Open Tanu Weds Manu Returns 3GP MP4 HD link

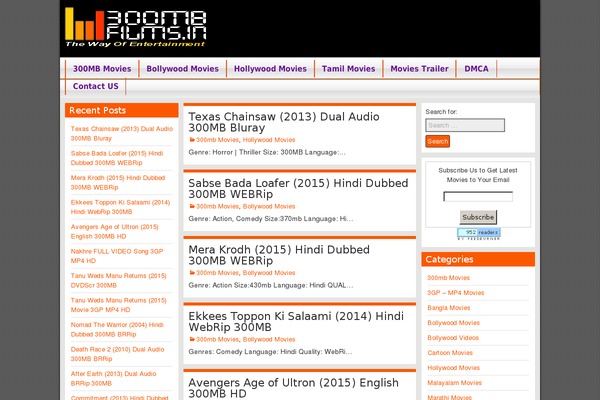[118, 305]
